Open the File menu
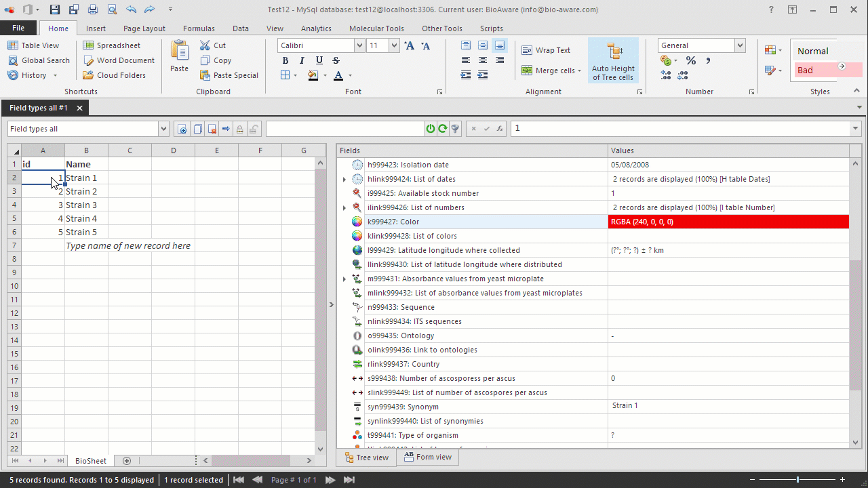The image size is (868, 488). click(x=18, y=28)
